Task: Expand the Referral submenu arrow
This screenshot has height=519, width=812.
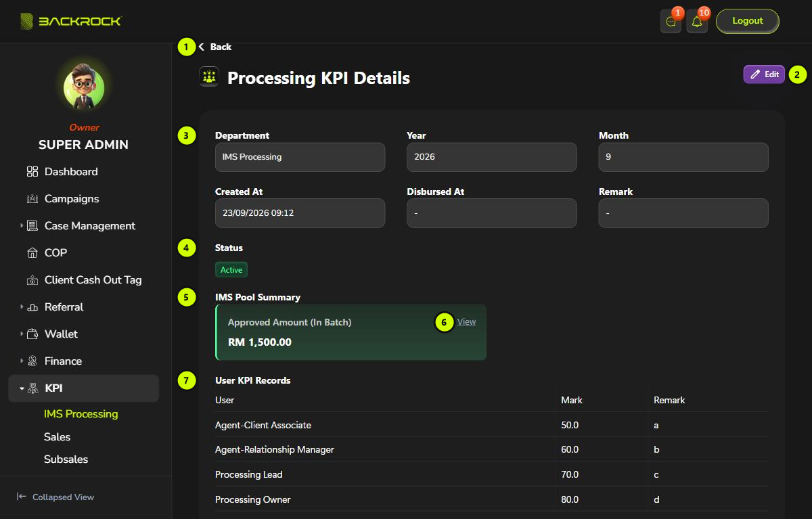Action: pos(22,307)
